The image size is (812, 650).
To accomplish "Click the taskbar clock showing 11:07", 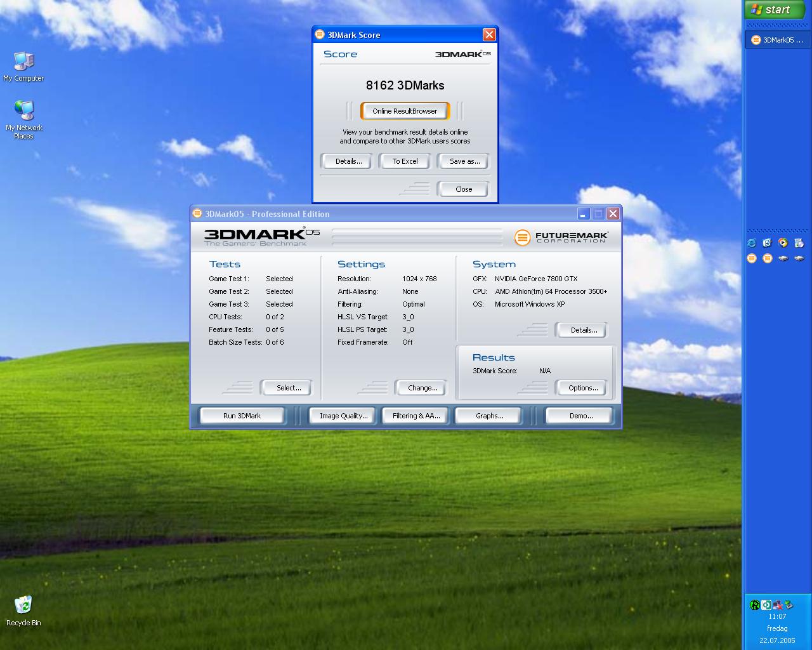I will point(777,616).
